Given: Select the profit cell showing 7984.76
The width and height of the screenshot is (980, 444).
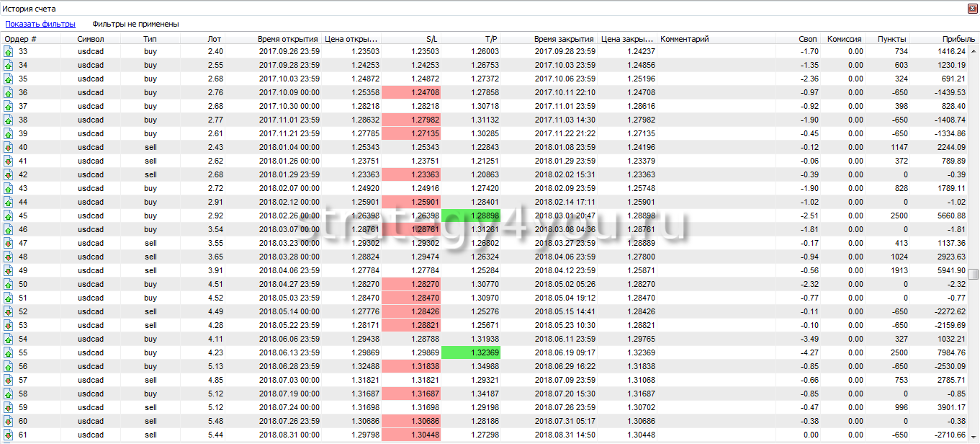Looking at the screenshot, I should 948,352.
